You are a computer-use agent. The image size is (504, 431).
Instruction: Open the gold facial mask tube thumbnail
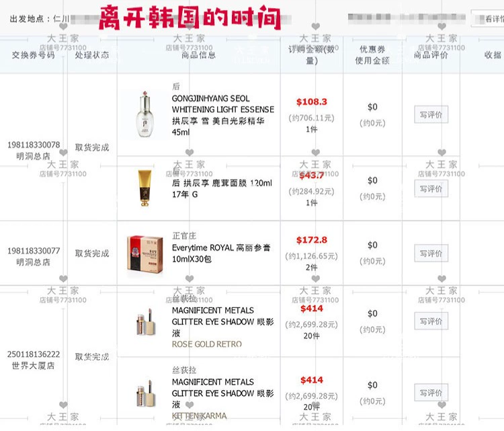pos(144,188)
